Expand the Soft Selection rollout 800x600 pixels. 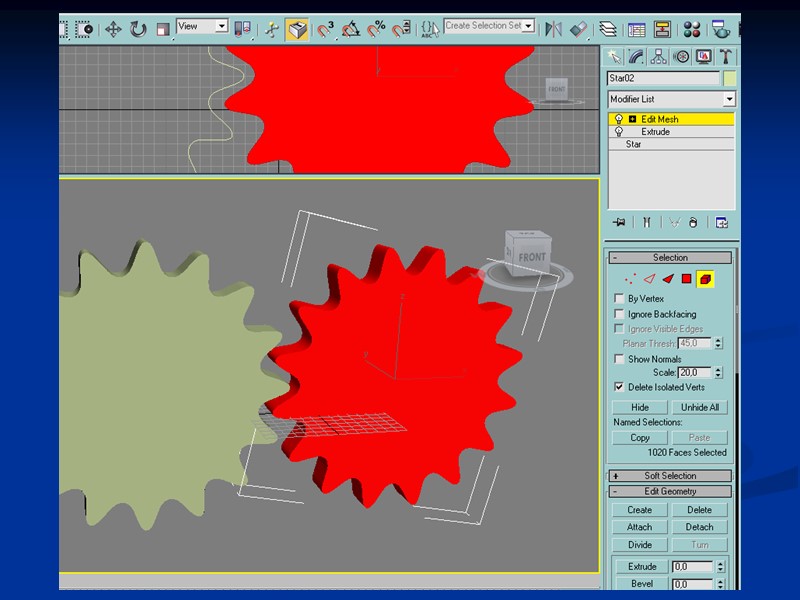point(671,476)
